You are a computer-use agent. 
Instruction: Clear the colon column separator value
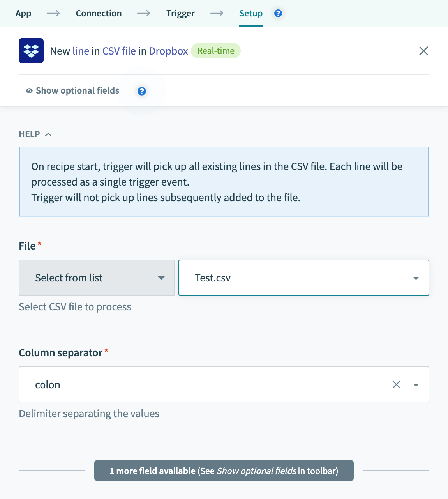pyautogui.click(x=397, y=384)
